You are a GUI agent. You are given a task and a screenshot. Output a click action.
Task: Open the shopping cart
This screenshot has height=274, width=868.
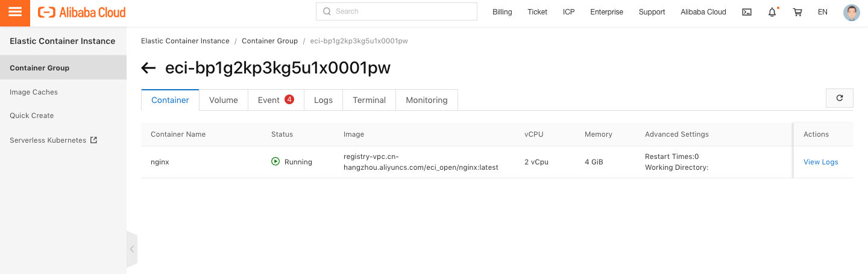[797, 12]
